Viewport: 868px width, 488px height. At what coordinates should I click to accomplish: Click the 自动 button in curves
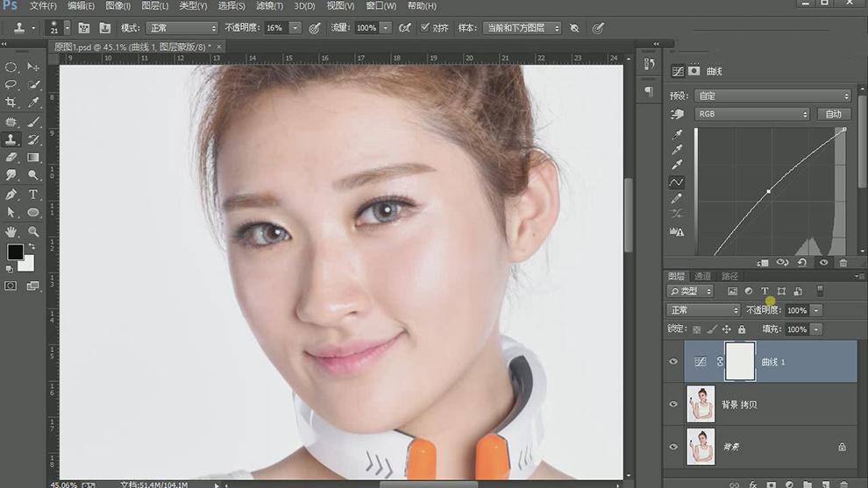coord(833,114)
